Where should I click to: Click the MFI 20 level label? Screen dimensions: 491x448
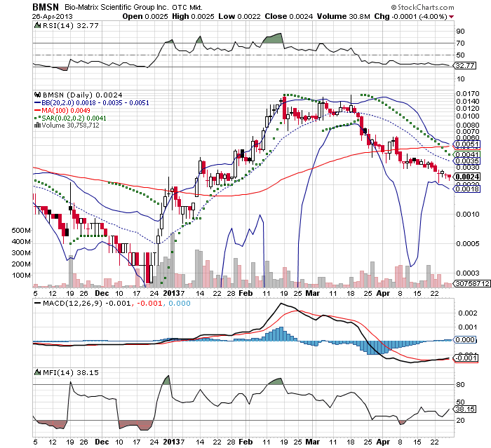coord(460,421)
